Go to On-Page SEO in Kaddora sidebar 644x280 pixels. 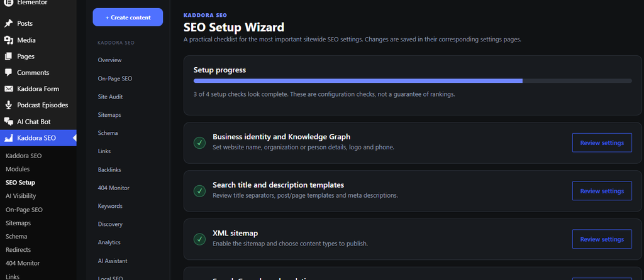(115, 78)
